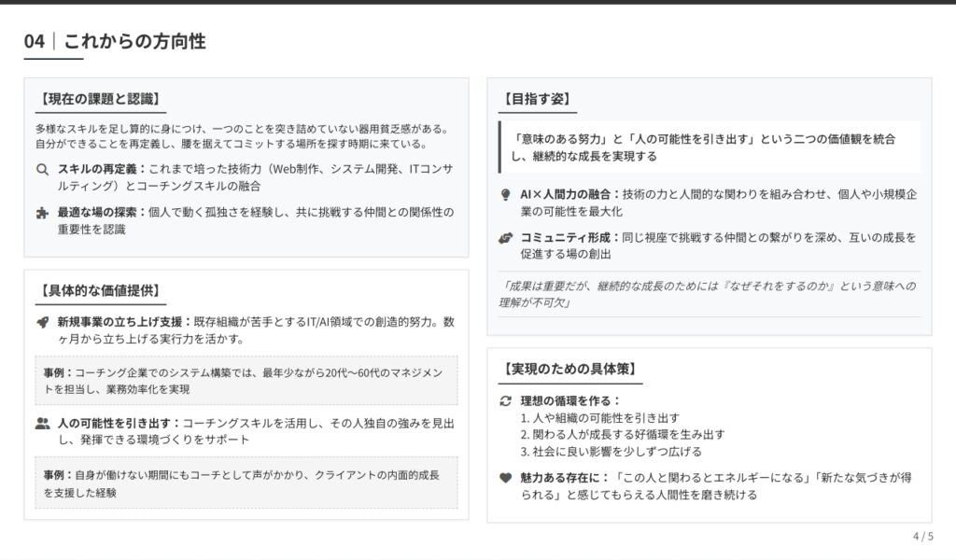
Task: Click list item 人や組織の可能性を引き出す
Action: pyautogui.click(x=600, y=418)
